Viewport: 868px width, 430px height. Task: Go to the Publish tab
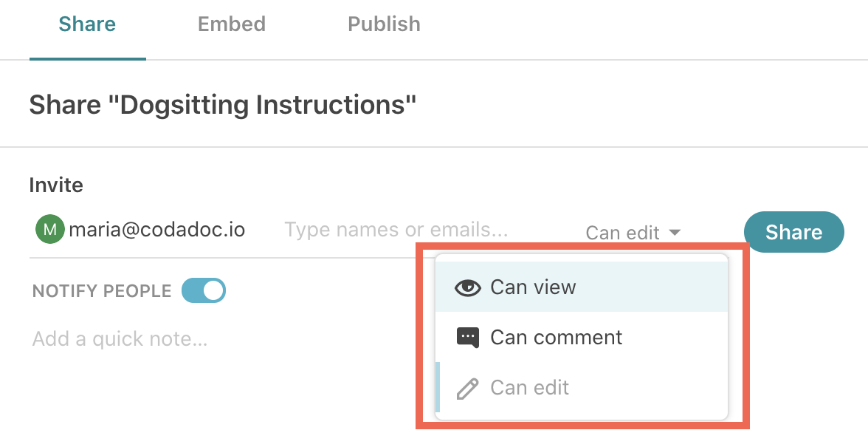point(384,24)
